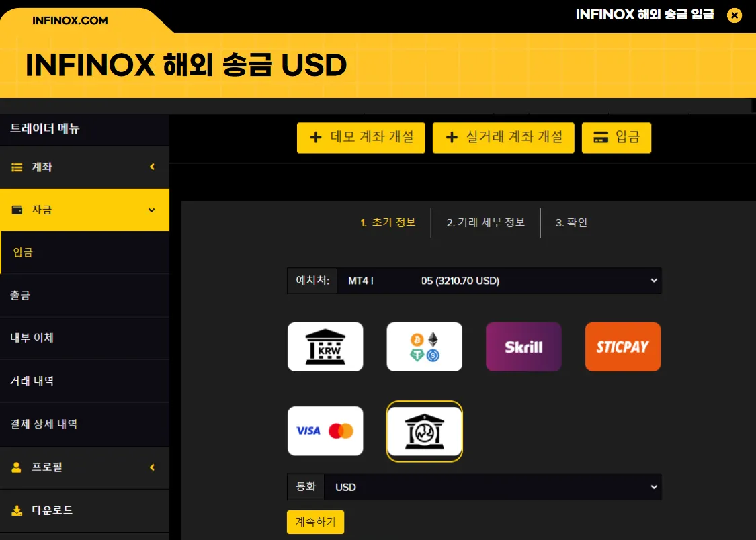Open 출금 in the sidebar
The height and width of the screenshot is (540, 756).
[x=85, y=296]
